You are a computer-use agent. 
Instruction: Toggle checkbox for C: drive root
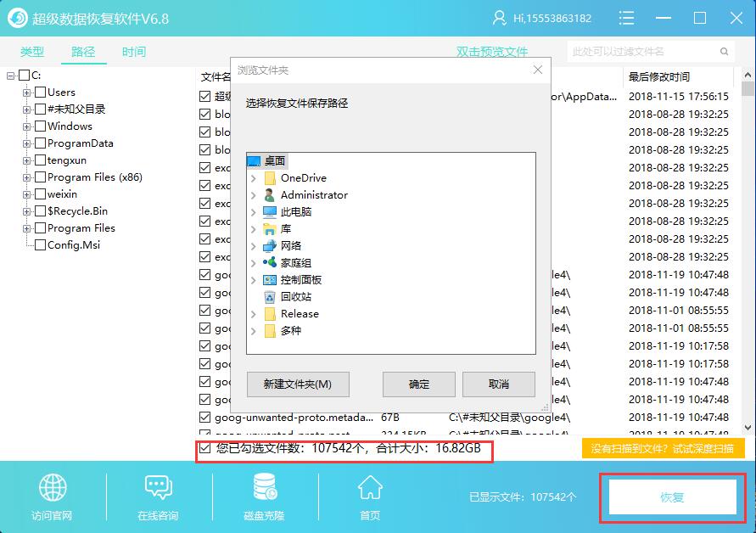(24, 76)
